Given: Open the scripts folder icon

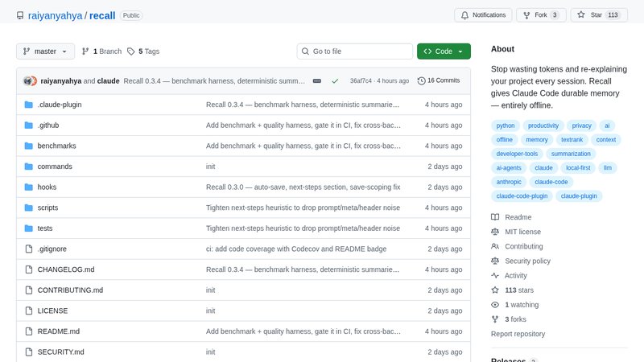Looking at the screenshot, I should tap(28, 208).
